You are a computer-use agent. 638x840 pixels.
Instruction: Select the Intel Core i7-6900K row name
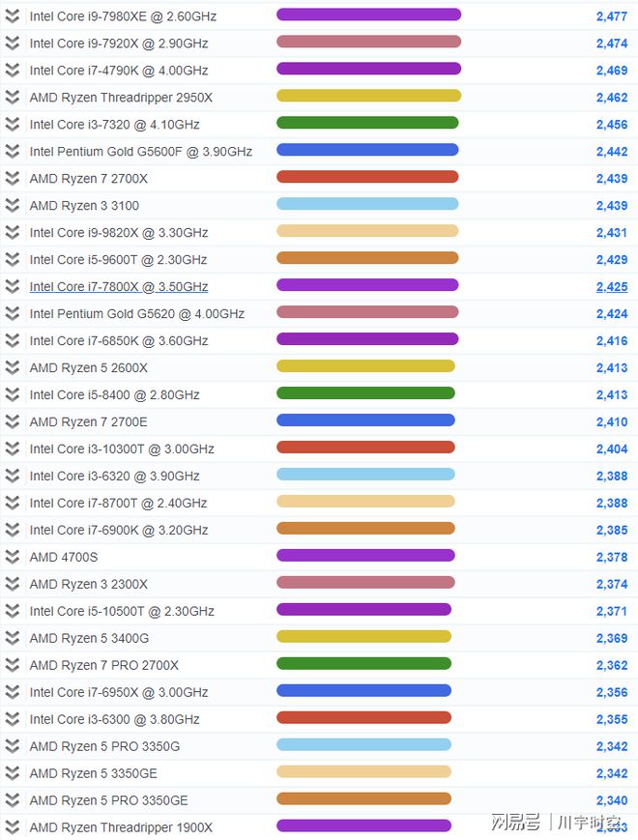(118, 531)
